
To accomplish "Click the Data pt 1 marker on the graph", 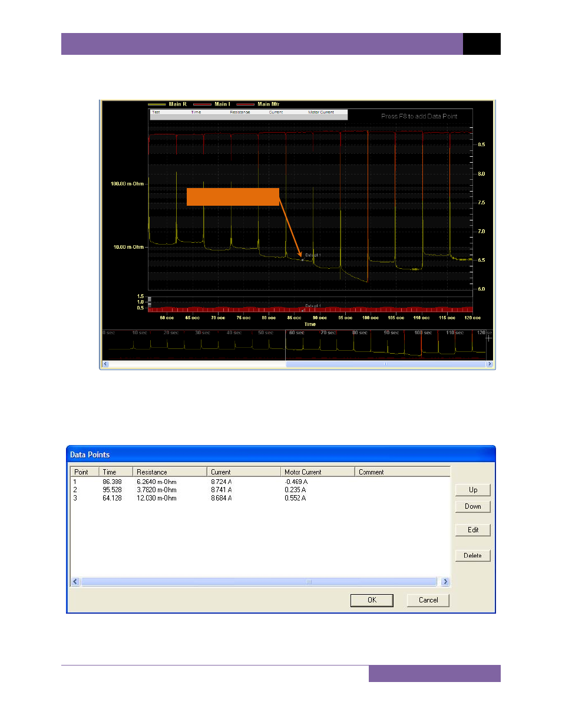I will [x=303, y=260].
